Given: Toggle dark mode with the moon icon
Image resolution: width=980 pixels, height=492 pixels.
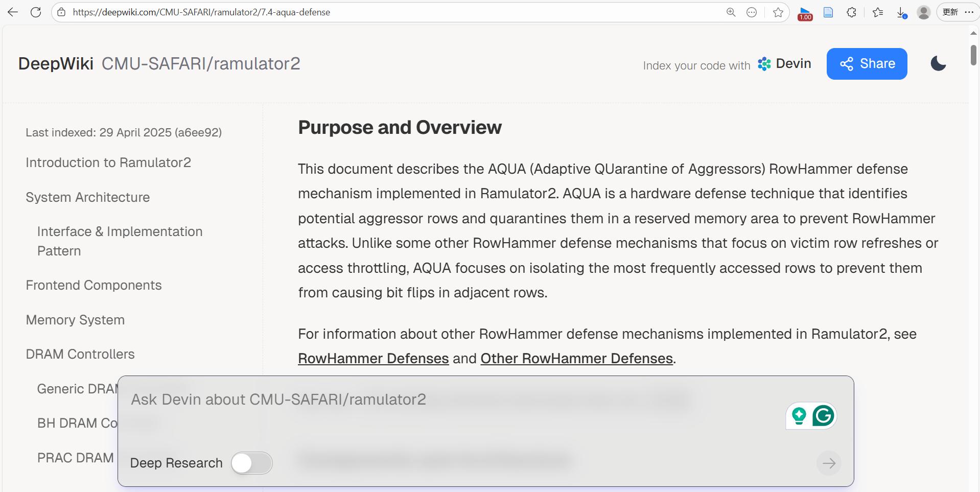Looking at the screenshot, I should tap(938, 64).
